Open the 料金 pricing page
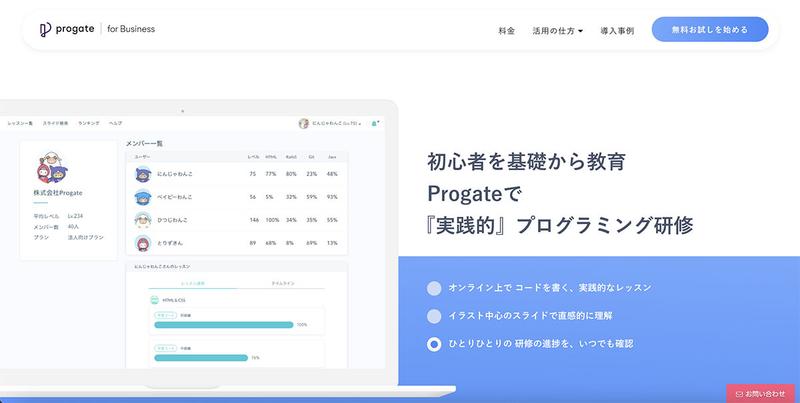 point(507,31)
